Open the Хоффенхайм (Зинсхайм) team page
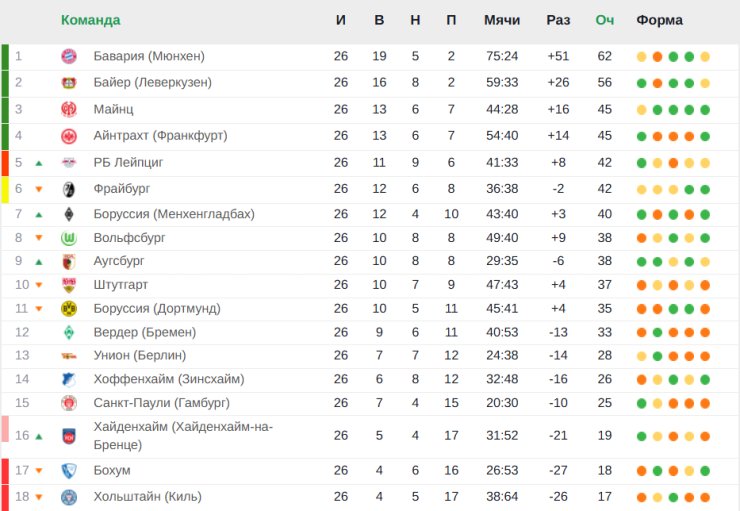 [168, 379]
